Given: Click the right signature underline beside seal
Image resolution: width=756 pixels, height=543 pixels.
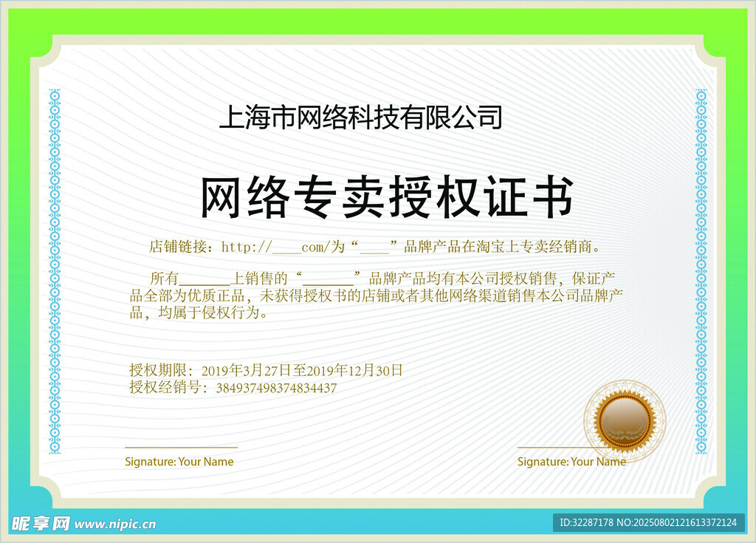Looking at the screenshot, I should click(x=550, y=447).
